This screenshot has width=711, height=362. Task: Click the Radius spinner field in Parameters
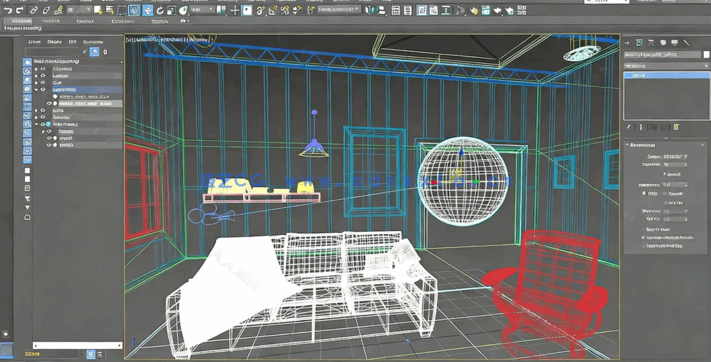(675, 157)
